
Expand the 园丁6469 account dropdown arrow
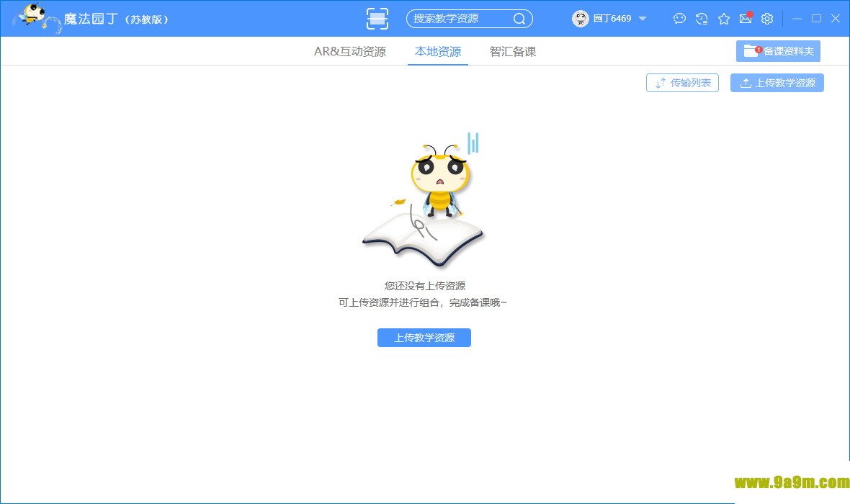coord(643,19)
